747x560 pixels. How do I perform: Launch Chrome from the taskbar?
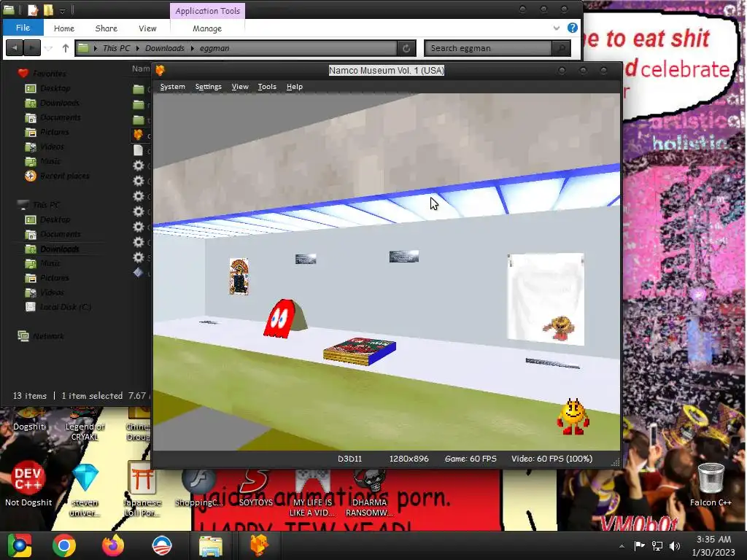pos(64,545)
